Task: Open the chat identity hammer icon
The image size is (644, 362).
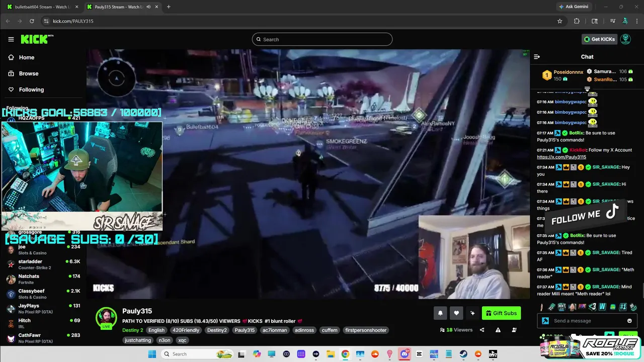Action: pos(545,321)
